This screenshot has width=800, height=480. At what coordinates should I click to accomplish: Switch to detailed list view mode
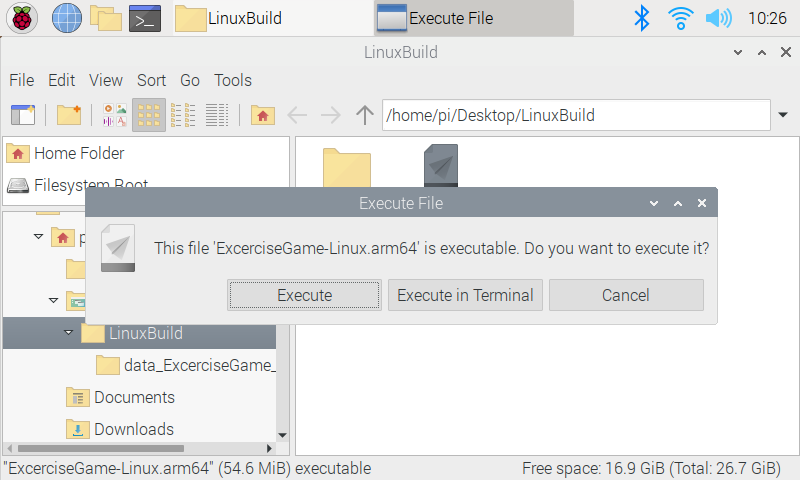click(x=217, y=115)
